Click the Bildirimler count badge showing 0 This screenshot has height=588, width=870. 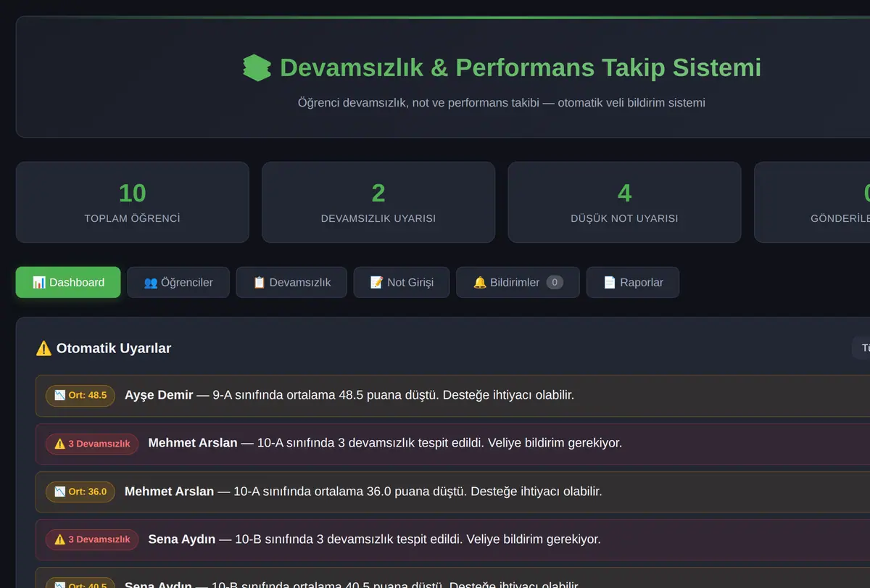[555, 283]
